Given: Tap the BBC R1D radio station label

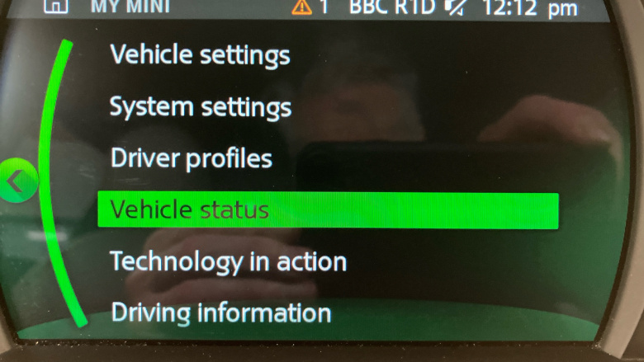Looking at the screenshot, I should (392, 7).
